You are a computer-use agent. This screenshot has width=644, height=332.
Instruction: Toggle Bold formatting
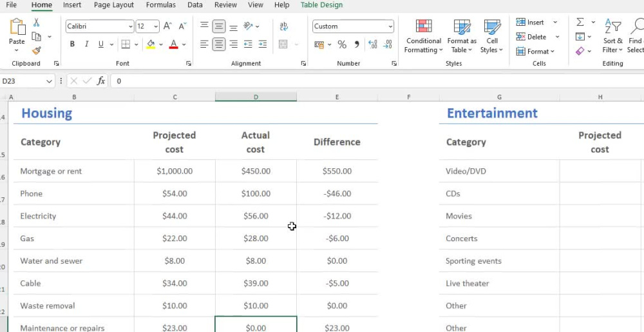click(72, 44)
